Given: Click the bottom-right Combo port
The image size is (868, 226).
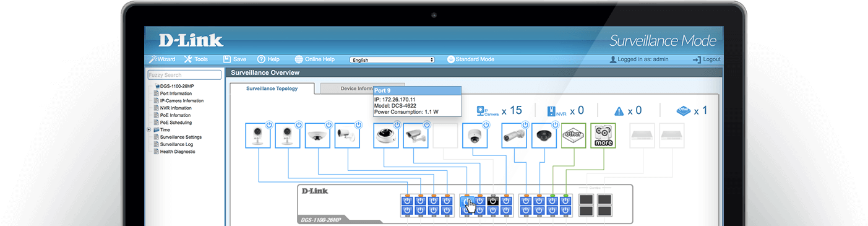Looking at the screenshot, I should tap(604, 212).
